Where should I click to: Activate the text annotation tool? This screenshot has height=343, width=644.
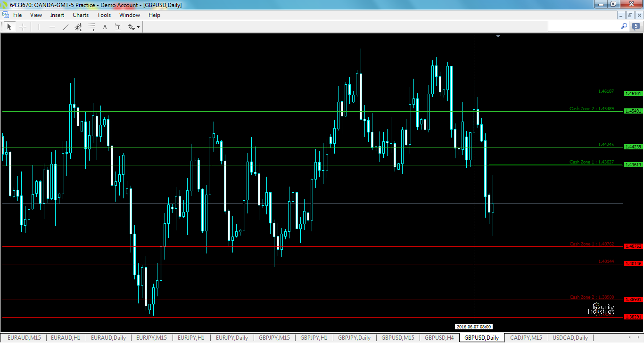point(105,26)
